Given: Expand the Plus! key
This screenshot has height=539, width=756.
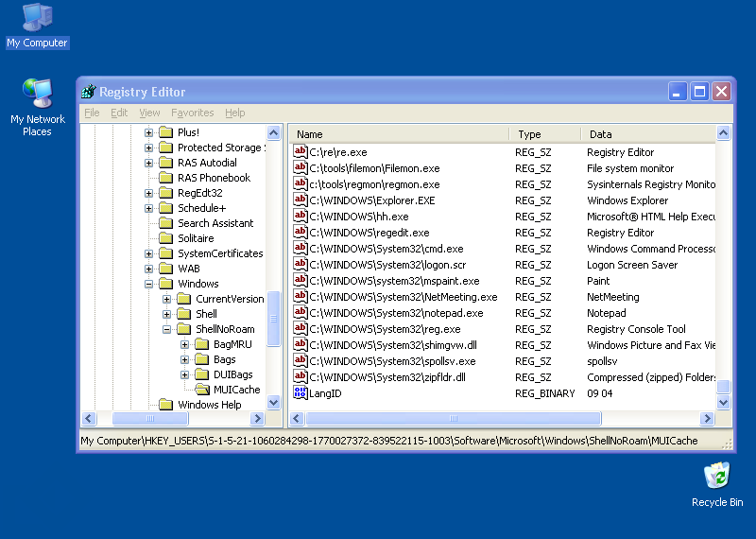Looking at the screenshot, I should tap(148, 132).
